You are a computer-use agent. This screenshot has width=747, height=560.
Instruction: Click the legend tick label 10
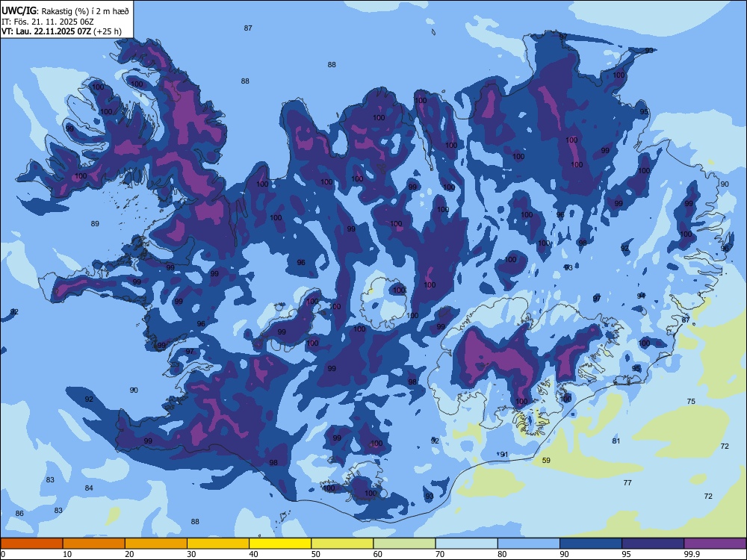(67, 554)
